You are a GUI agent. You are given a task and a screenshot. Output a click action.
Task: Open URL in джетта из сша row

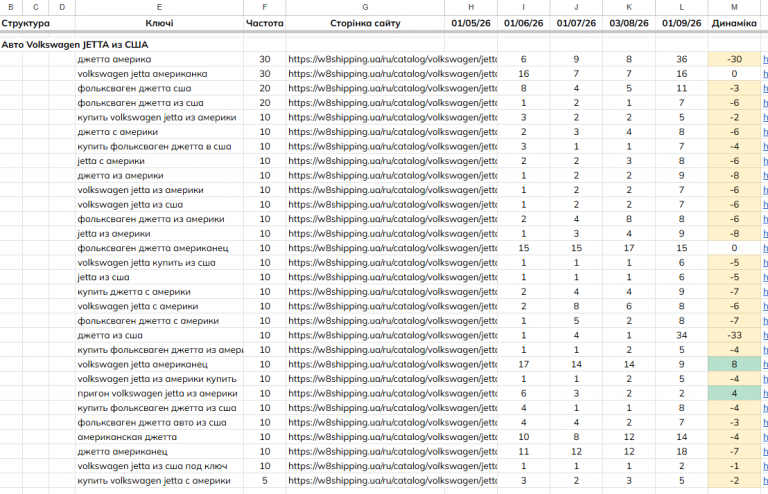pyautogui.click(x=392, y=335)
